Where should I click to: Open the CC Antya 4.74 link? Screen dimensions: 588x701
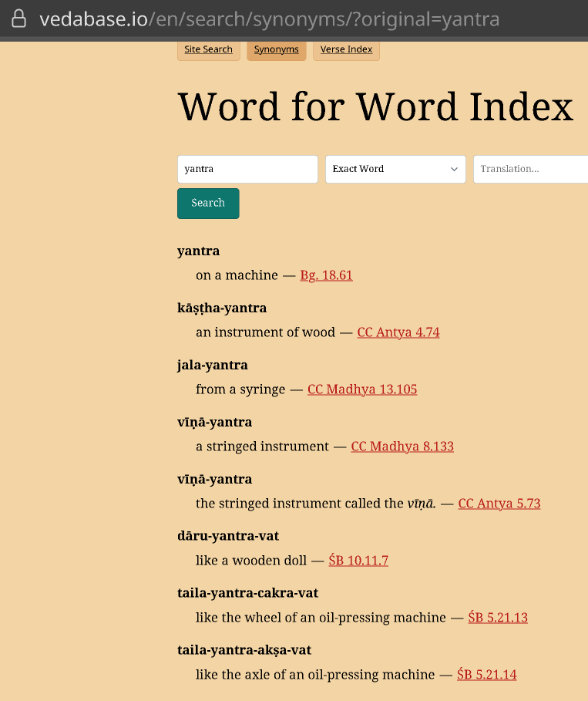(398, 332)
